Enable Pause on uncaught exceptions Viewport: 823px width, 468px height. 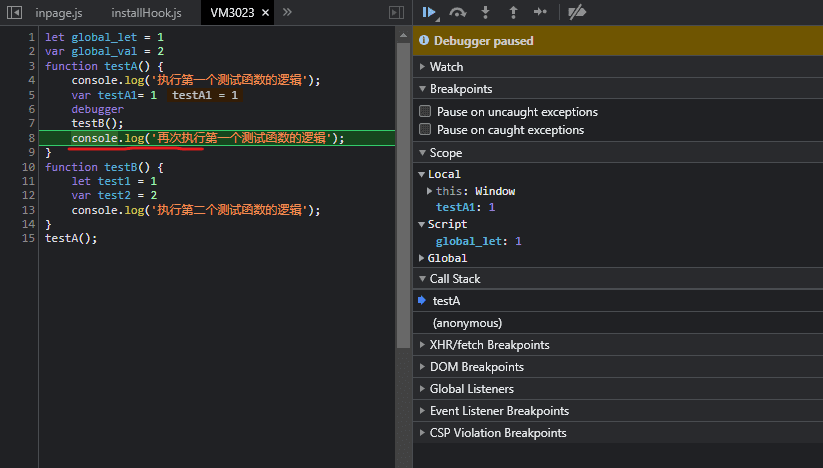click(425, 112)
